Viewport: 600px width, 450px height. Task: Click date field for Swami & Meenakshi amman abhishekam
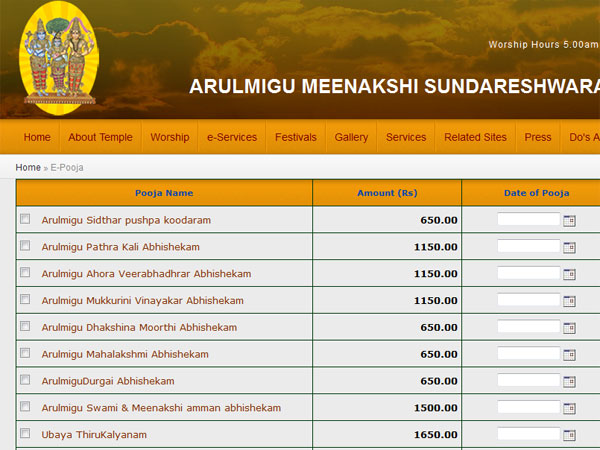pos(529,407)
